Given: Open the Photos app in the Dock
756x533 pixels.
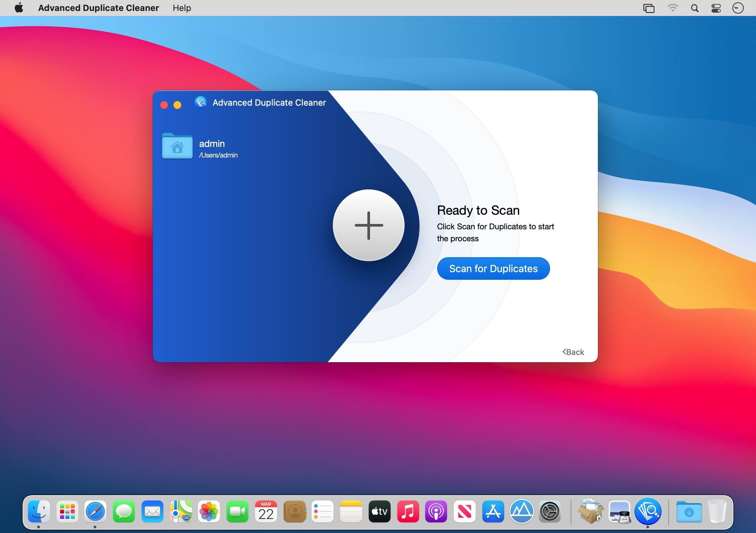Looking at the screenshot, I should [x=209, y=511].
